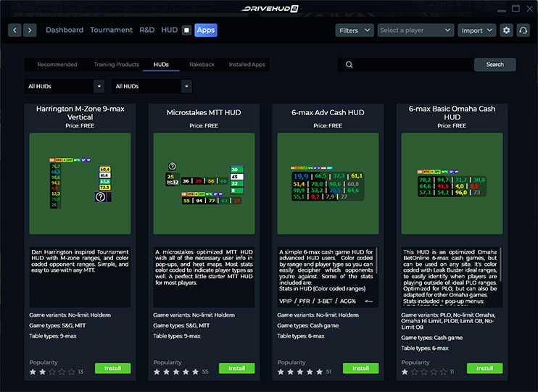
Task: Click the Harrington M-Zone 9-max Vertical title
Action: coord(80,113)
